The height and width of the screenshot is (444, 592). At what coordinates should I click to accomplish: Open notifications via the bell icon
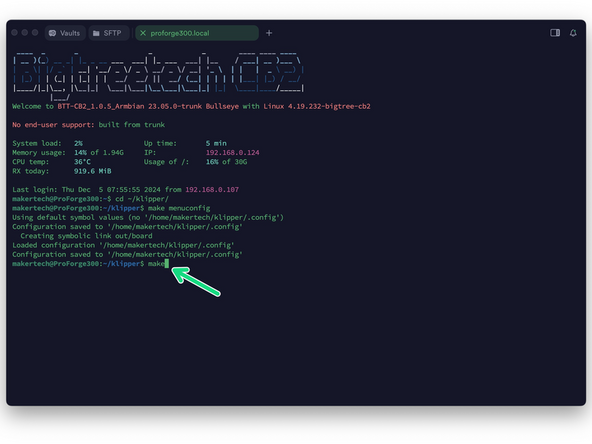point(573,33)
